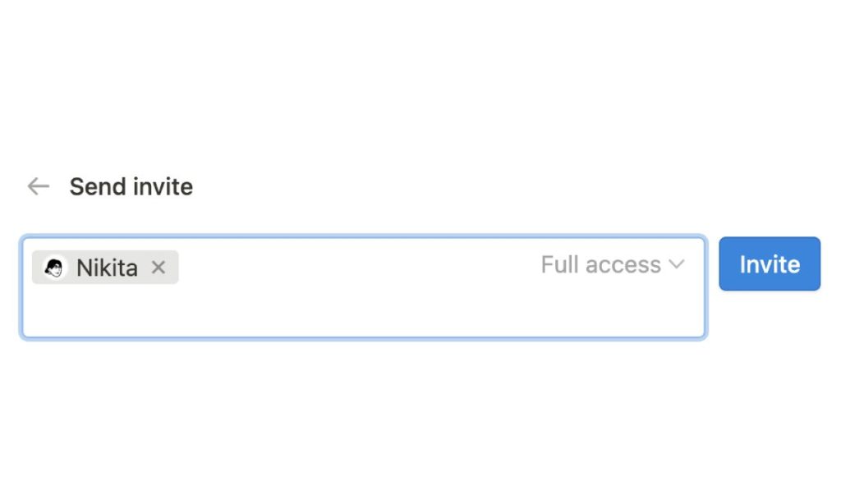The image size is (841, 504).
Task: Change the permission level from Full access
Action: pyautogui.click(x=612, y=264)
